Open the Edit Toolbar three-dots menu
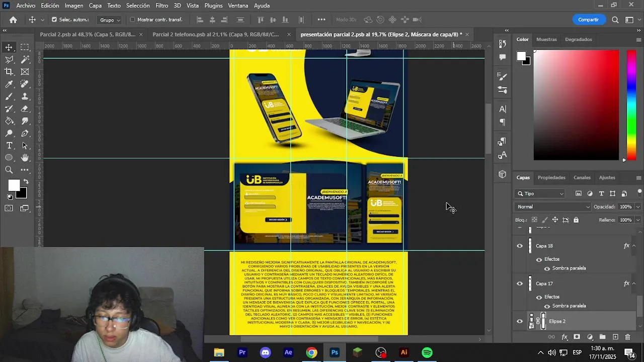Image resolution: width=644 pixels, height=362 pixels. (x=25, y=170)
